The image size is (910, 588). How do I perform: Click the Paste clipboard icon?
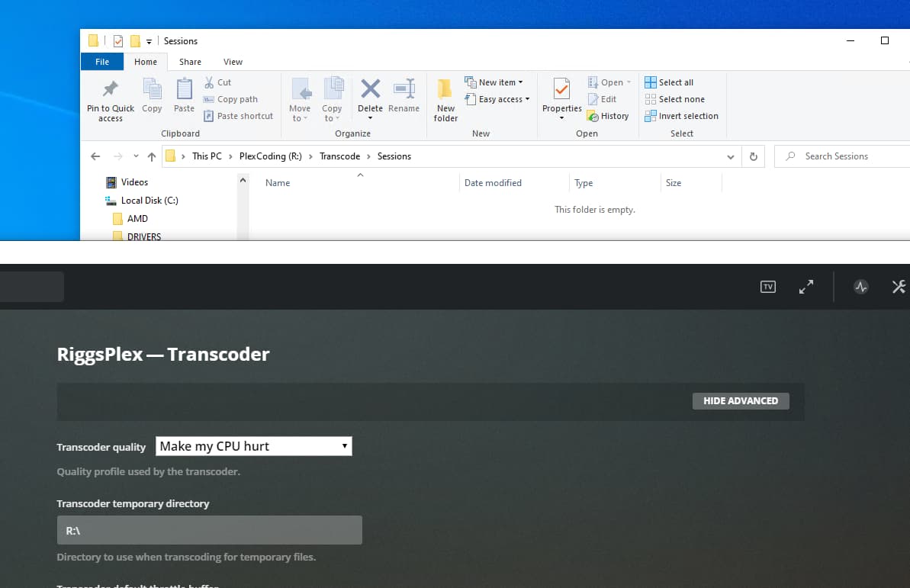[x=184, y=88]
